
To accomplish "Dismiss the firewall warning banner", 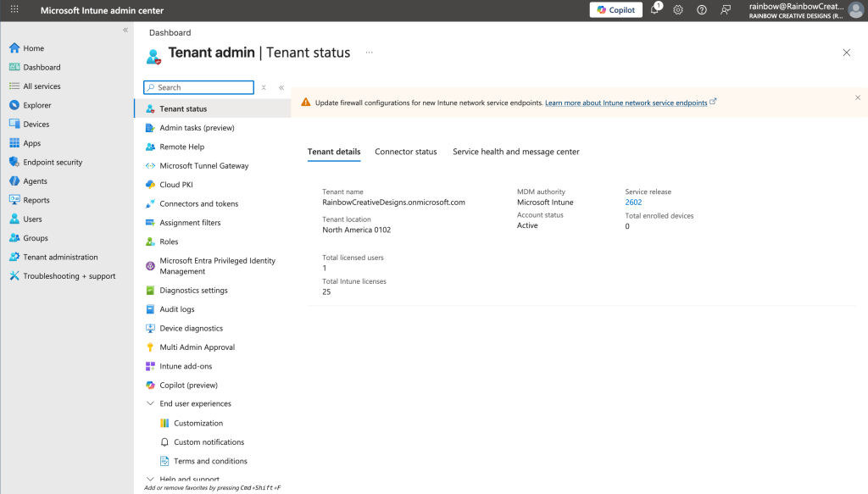I will 857,97.
